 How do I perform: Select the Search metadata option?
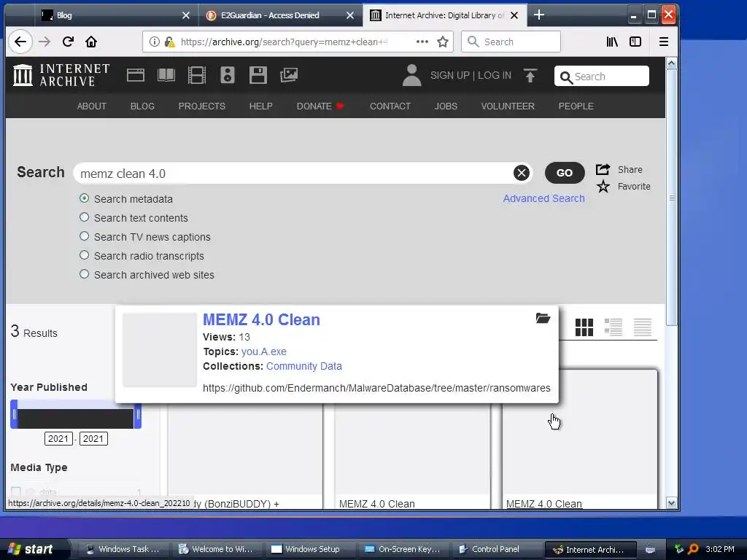85,198
